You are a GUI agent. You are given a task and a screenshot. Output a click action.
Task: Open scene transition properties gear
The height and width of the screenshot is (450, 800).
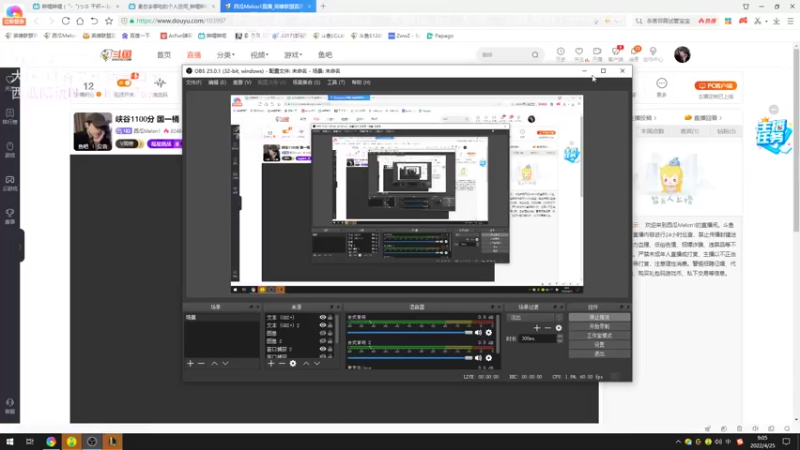point(559,328)
